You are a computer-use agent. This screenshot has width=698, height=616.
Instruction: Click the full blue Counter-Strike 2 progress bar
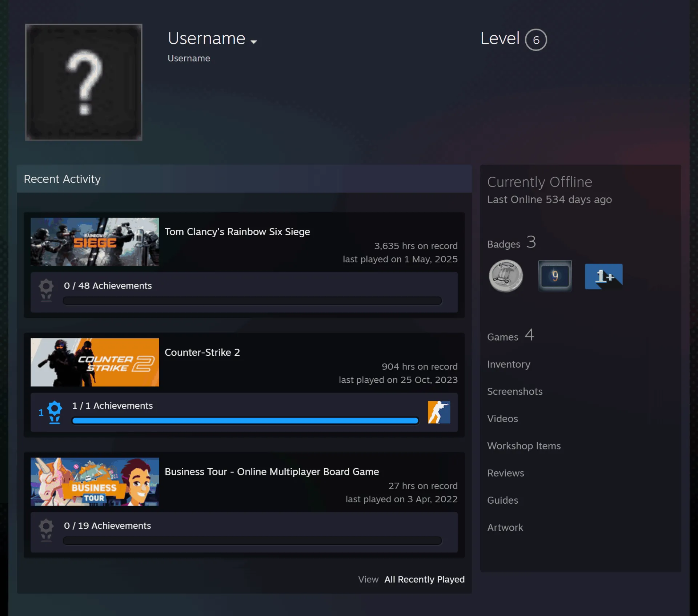coord(245,421)
